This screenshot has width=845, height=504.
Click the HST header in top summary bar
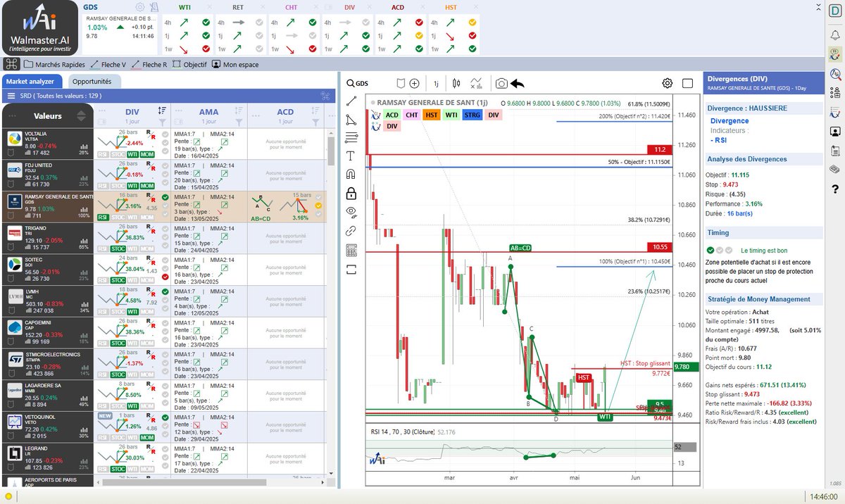[451, 7]
